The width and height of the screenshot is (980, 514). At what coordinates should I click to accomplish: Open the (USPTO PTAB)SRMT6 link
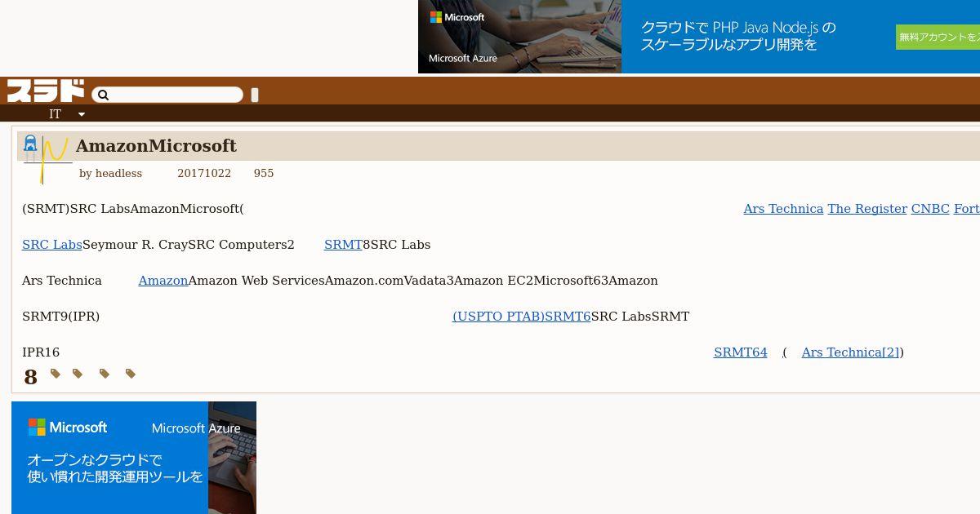521,317
